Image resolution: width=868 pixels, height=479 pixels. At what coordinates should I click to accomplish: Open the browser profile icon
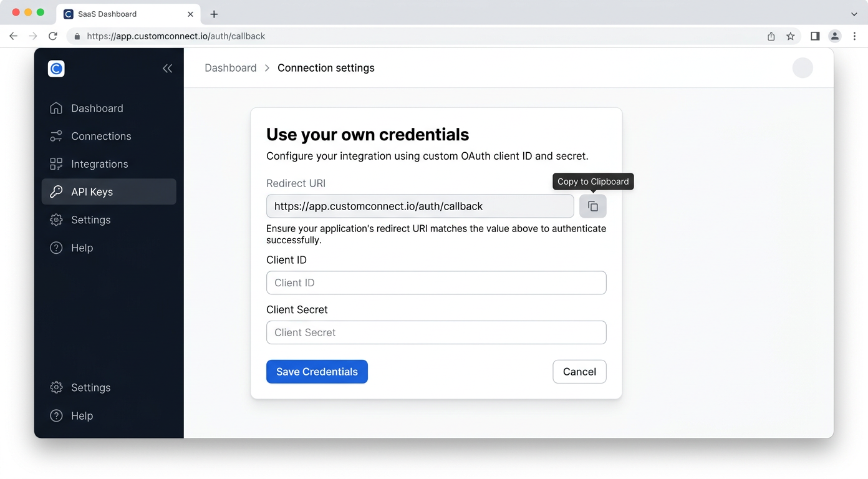click(x=835, y=36)
